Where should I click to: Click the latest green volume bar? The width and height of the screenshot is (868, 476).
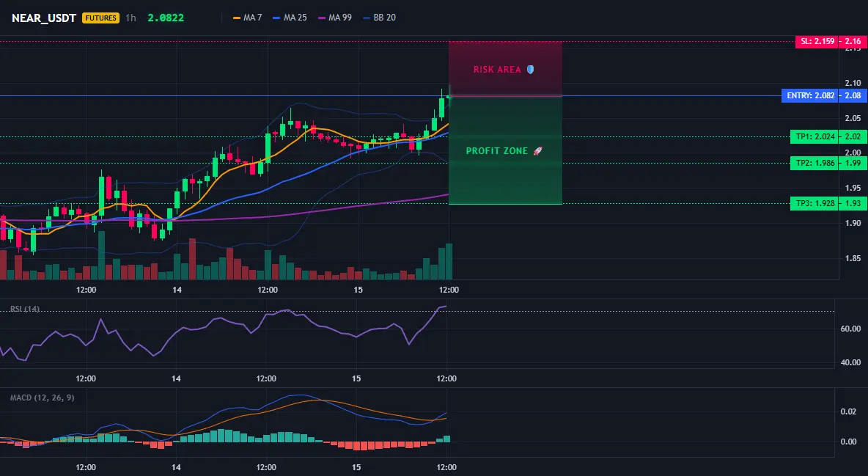point(449,262)
